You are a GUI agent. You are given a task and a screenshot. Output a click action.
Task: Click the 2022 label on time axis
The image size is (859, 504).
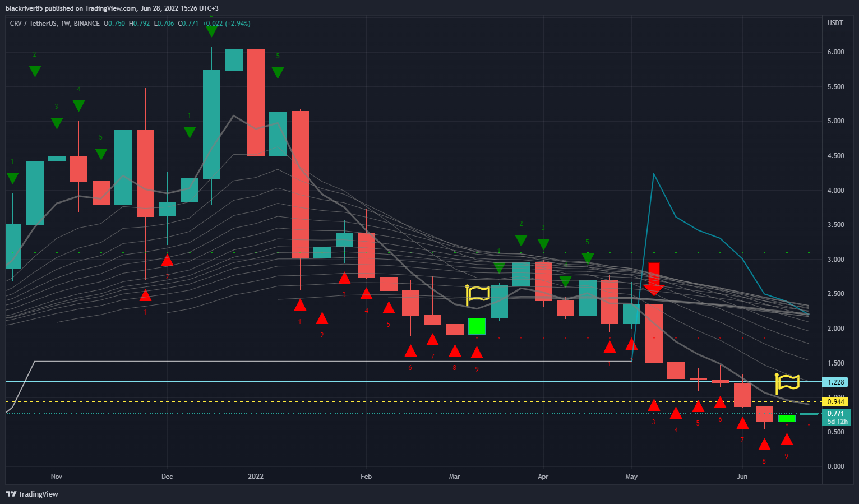(256, 477)
